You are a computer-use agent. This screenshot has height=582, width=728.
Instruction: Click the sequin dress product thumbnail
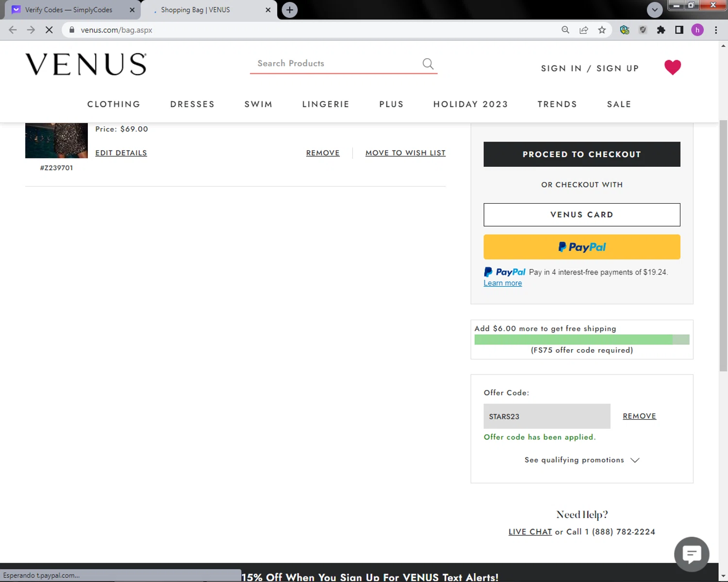pyautogui.click(x=56, y=140)
